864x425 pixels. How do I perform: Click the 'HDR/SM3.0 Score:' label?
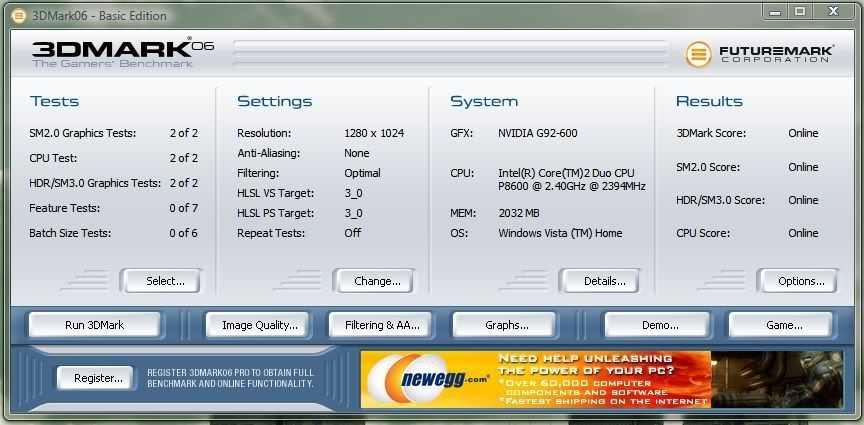point(721,200)
